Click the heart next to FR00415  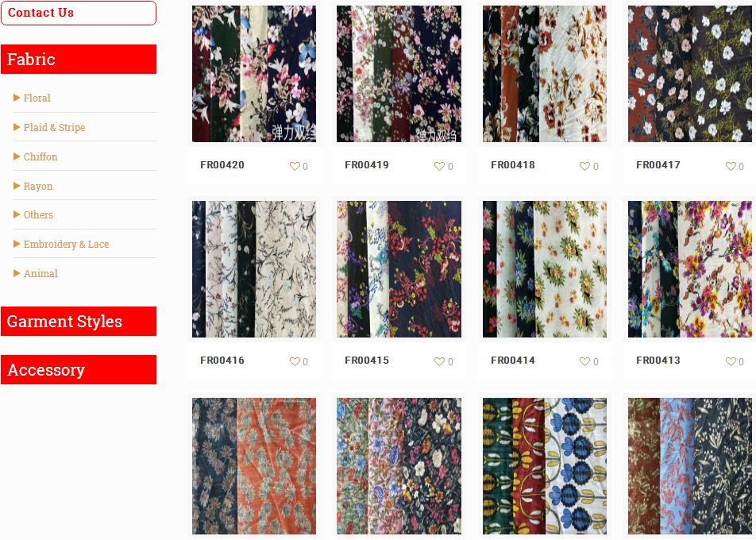click(439, 361)
